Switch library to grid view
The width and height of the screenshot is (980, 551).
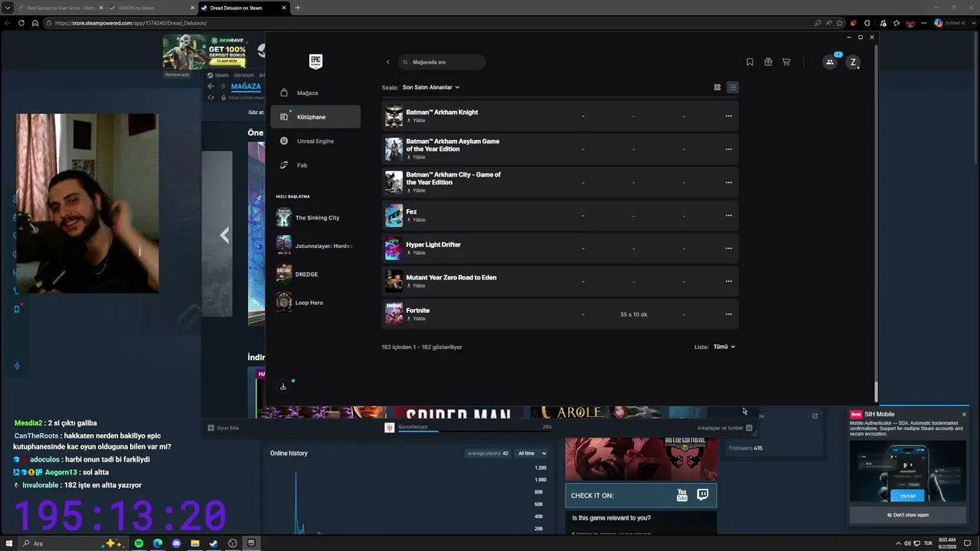tap(717, 87)
